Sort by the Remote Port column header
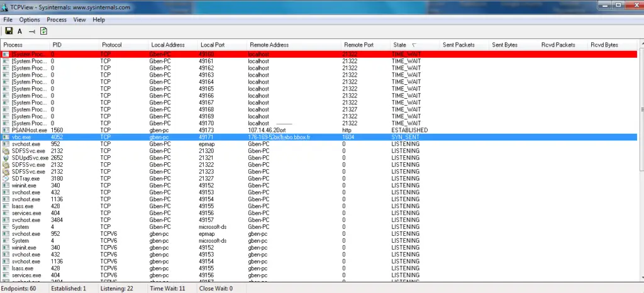The image size is (644, 293). click(365, 45)
